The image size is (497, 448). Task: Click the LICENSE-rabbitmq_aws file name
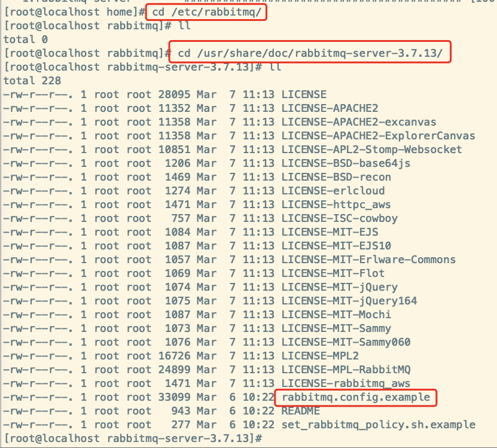point(346,383)
